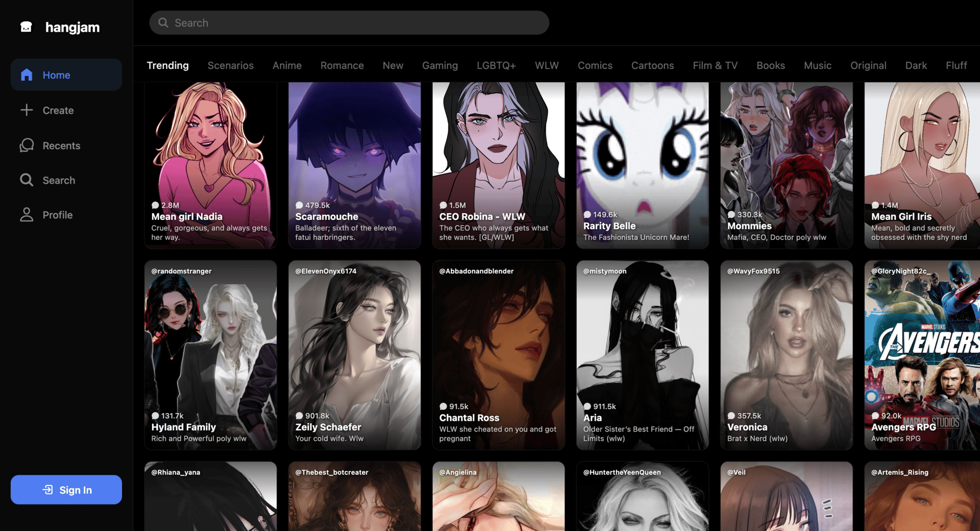This screenshot has height=531, width=980.
Task: Switch to the New tab
Action: tap(393, 65)
